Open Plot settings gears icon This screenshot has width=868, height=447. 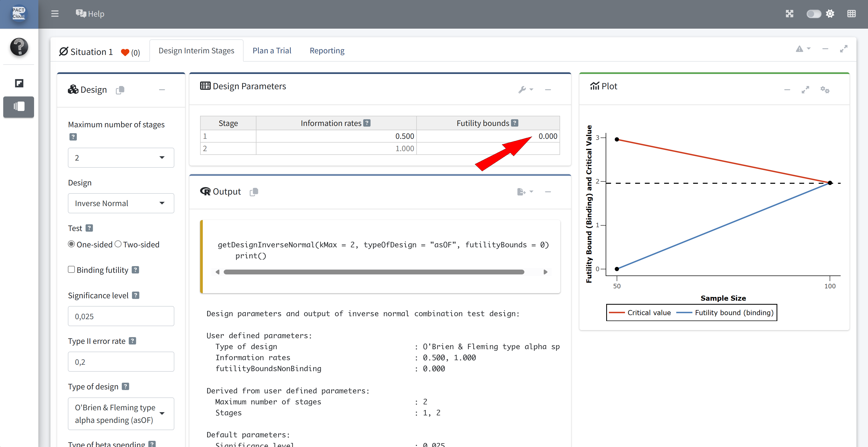pyautogui.click(x=825, y=90)
